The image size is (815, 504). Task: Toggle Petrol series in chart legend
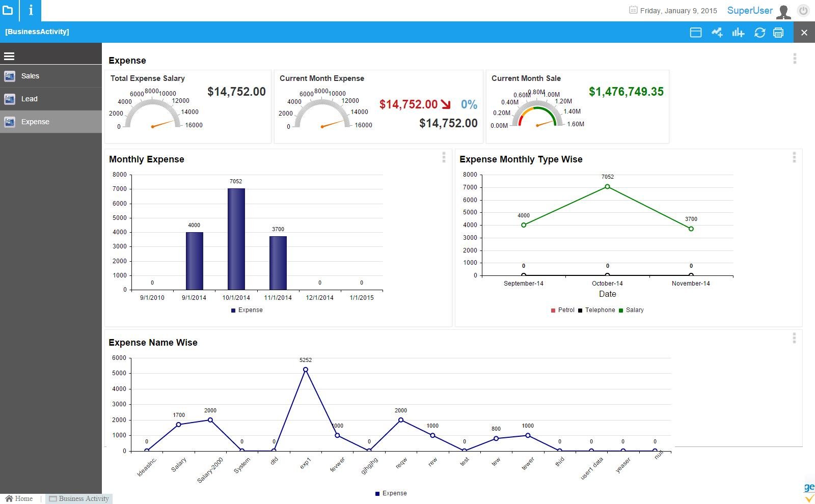click(x=562, y=310)
